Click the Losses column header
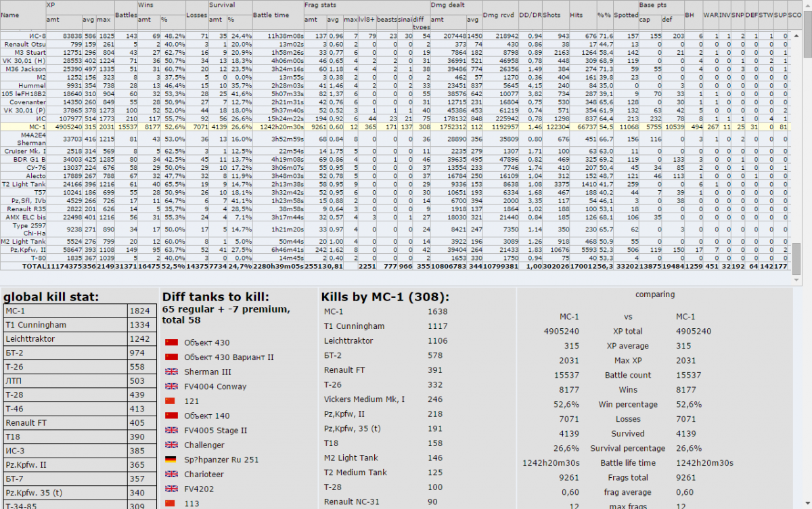The width and height of the screenshot is (812, 509). click(x=196, y=14)
